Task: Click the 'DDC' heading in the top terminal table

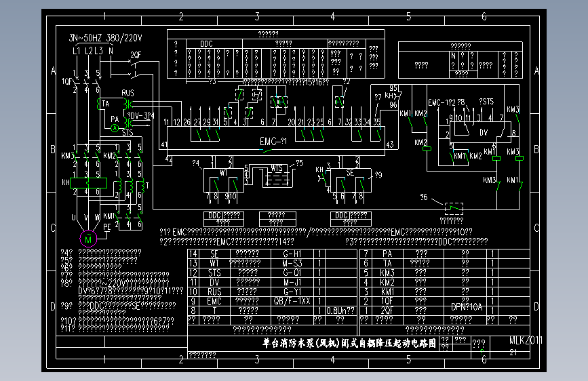Action: coord(206,44)
